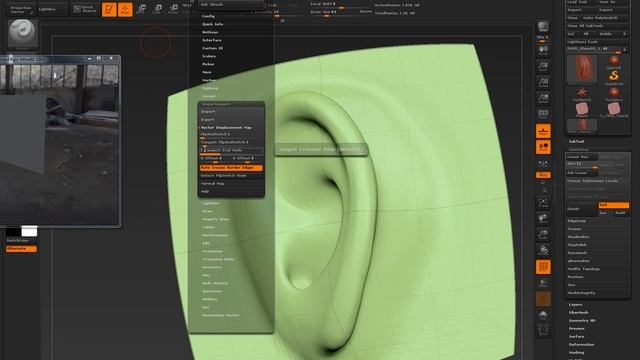The image size is (640, 360).
Task: Click the Solo mode icon
Action: click(x=543, y=315)
